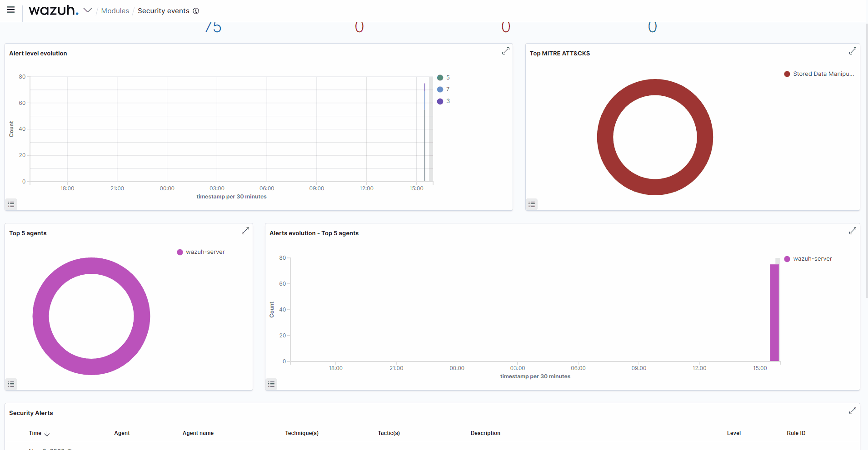Click the info icon next to Security events
The image size is (868, 450).
196,11
